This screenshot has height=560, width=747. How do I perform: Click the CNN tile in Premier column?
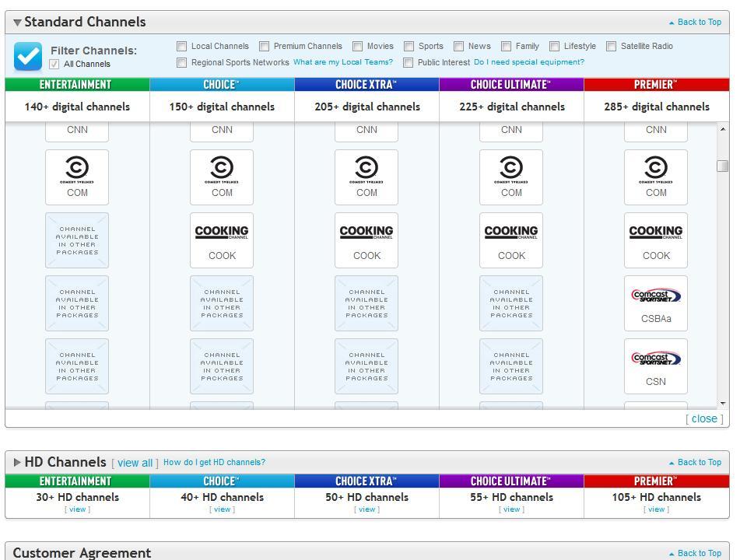pos(656,131)
